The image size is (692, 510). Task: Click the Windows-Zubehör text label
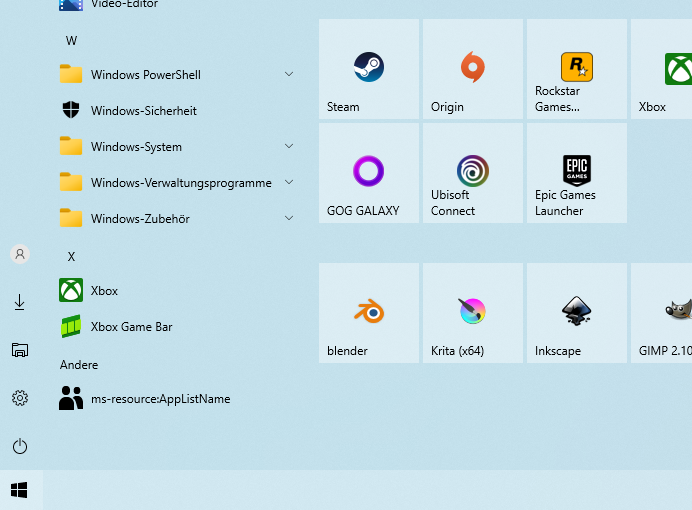[140, 218]
